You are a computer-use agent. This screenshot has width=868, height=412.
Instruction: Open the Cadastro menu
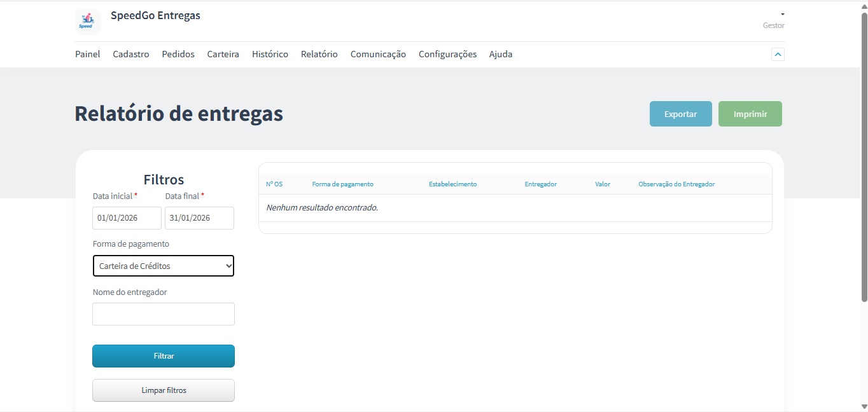(131, 55)
